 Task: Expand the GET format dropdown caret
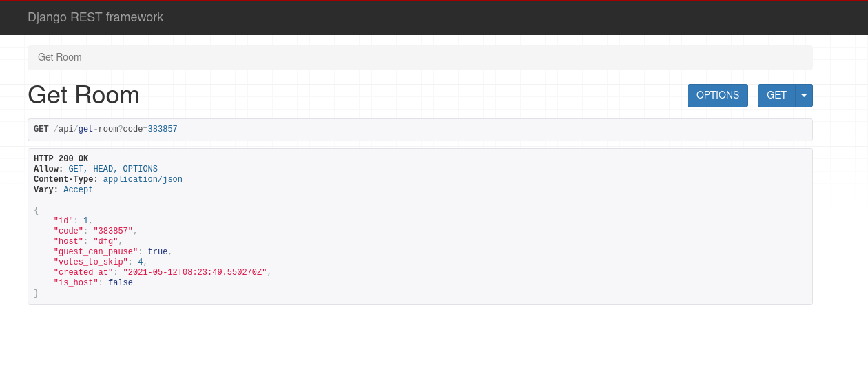(x=804, y=96)
